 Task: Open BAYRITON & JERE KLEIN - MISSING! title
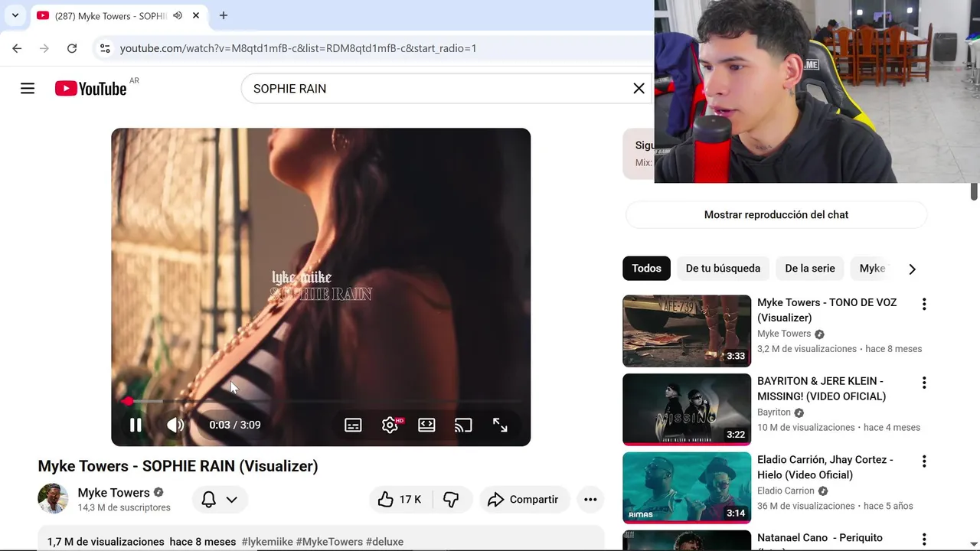point(822,389)
